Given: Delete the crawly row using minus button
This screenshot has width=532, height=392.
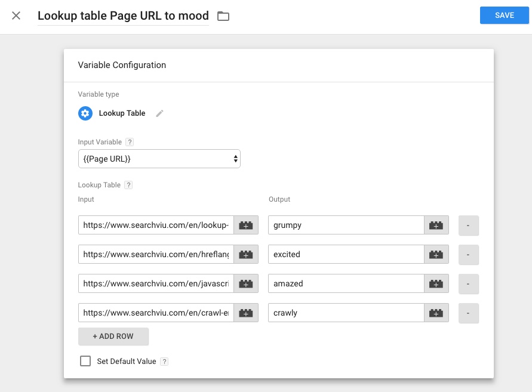Looking at the screenshot, I should (468, 313).
